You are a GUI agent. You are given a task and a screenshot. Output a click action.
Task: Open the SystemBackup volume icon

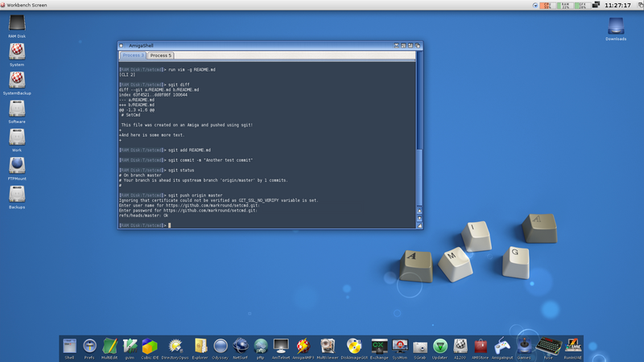pos(17,80)
